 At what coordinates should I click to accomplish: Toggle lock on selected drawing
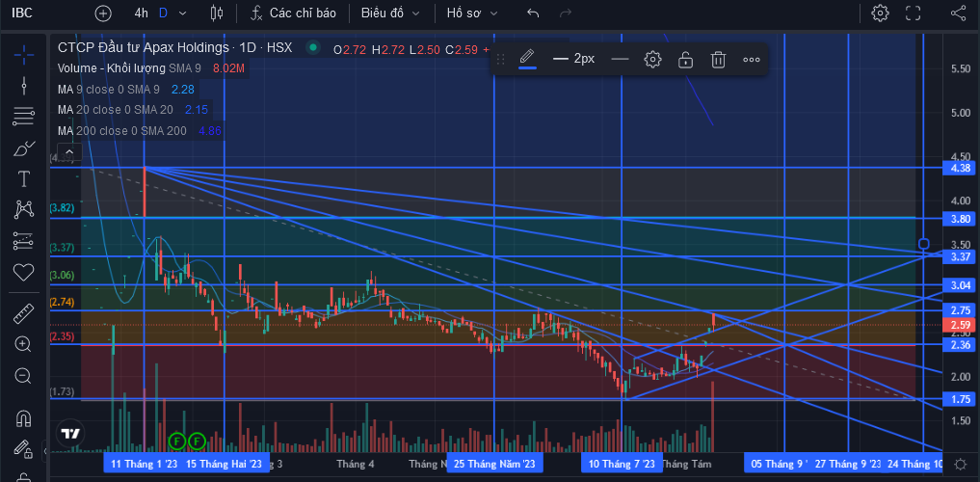coord(686,60)
